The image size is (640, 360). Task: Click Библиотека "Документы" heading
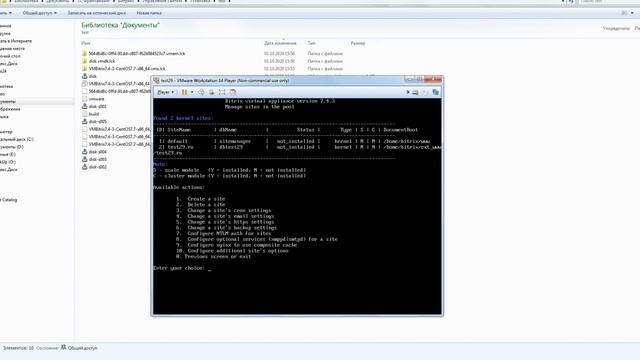coord(120,25)
